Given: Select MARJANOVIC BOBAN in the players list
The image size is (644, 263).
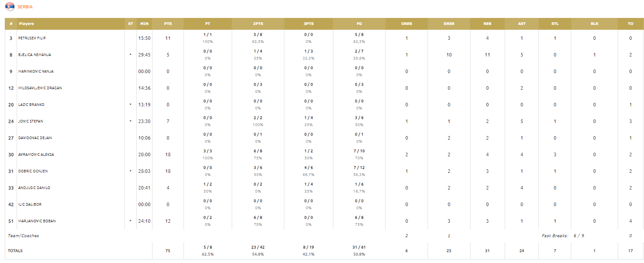Looking at the screenshot, I should click(36, 221).
